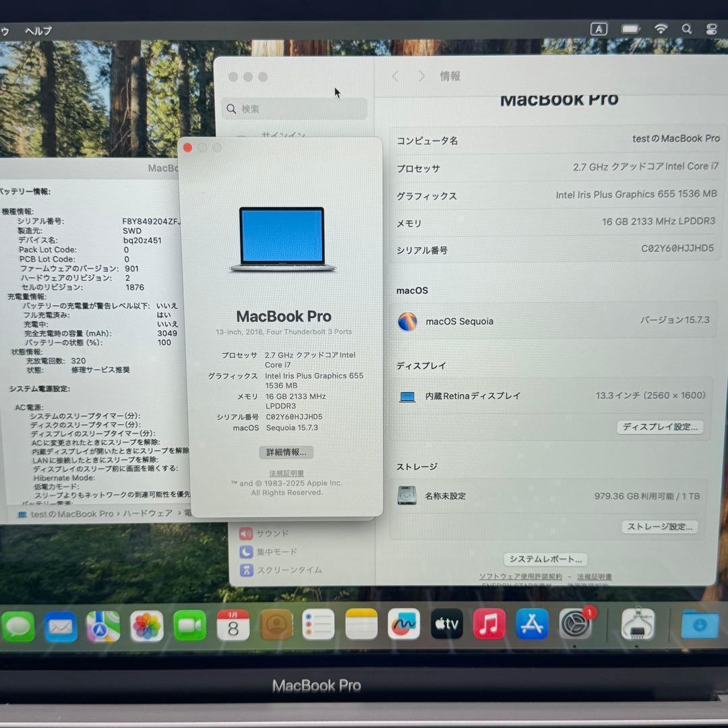Open FaceTime from the Dock

click(x=190, y=624)
